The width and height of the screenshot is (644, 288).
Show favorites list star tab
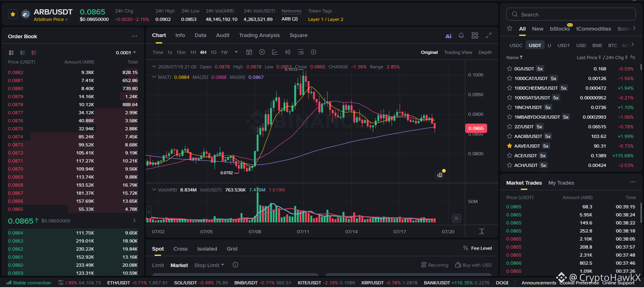[510, 29]
